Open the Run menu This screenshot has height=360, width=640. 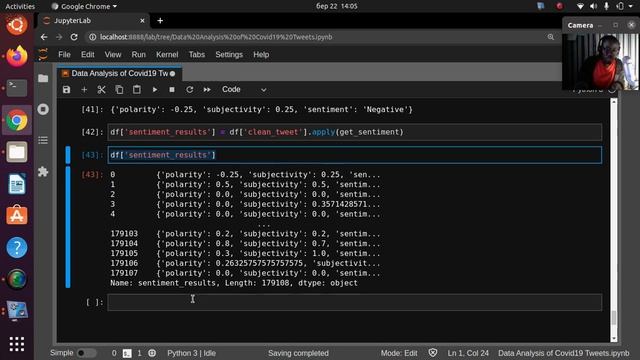click(x=138, y=55)
